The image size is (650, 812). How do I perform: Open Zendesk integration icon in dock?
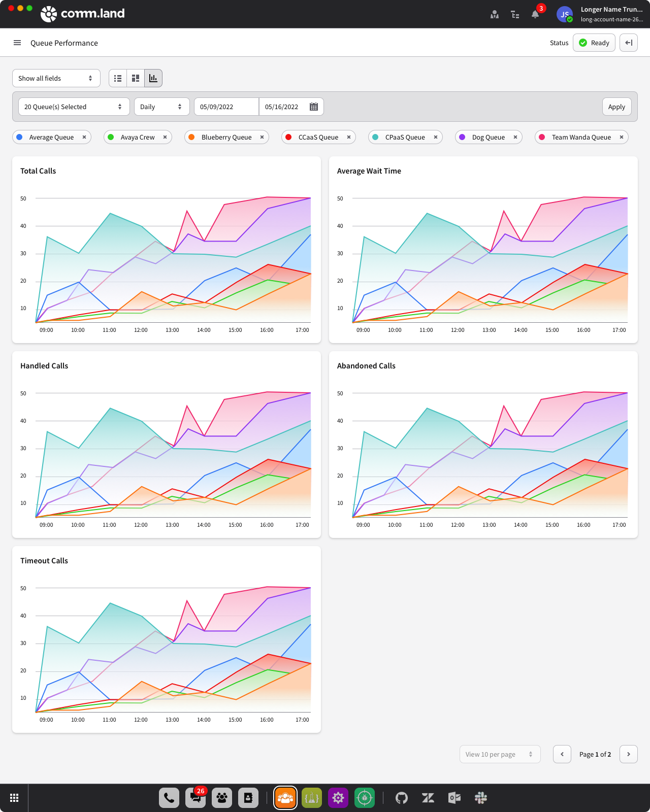tap(428, 798)
